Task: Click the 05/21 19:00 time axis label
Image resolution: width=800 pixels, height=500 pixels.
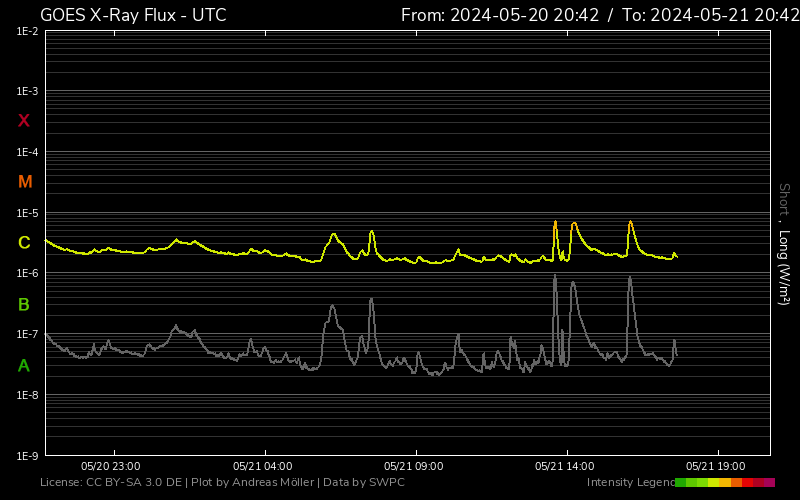Action: 716,466
